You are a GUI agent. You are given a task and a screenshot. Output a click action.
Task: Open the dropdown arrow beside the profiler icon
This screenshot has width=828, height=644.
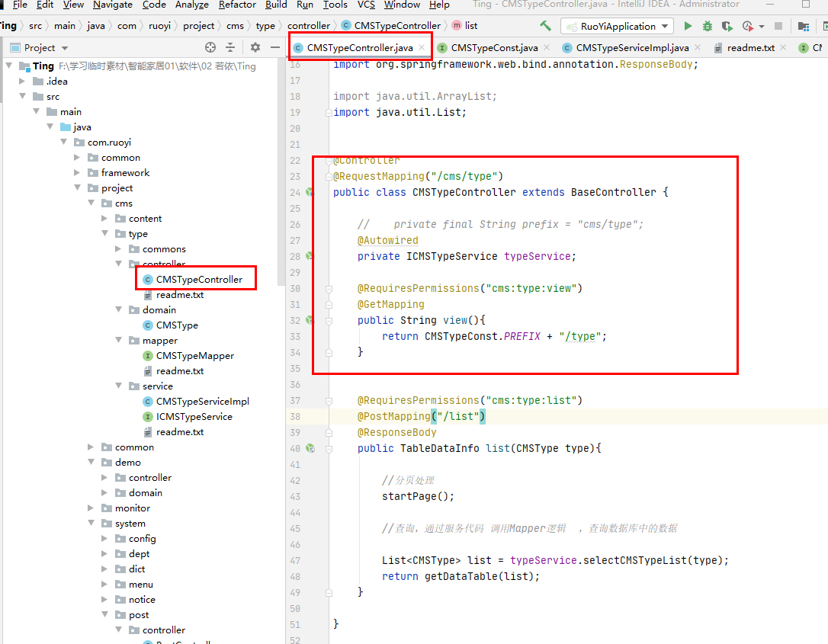(762, 27)
